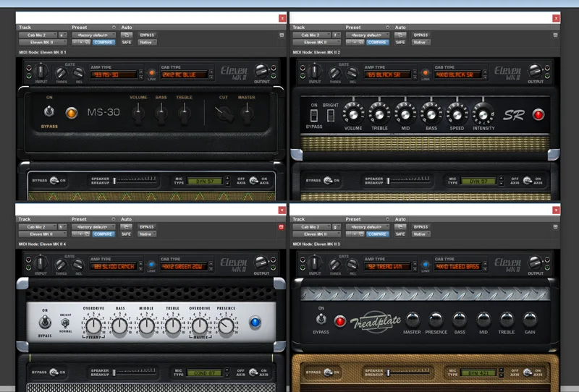Click the red target icon in SL100 Crunch window
The image size is (579, 392).
282,226
